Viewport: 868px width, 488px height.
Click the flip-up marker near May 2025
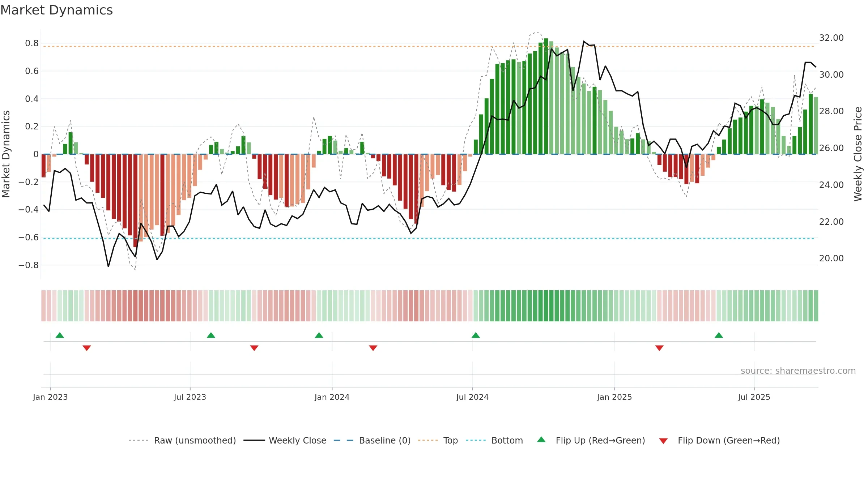pos(719,335)
